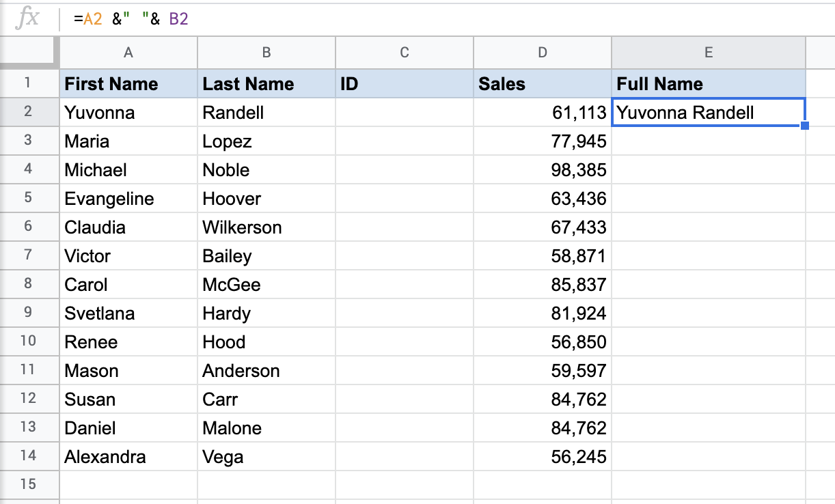The image size is (835, 504).
Task: Select the cell with Victor
Action: (128, 255)
